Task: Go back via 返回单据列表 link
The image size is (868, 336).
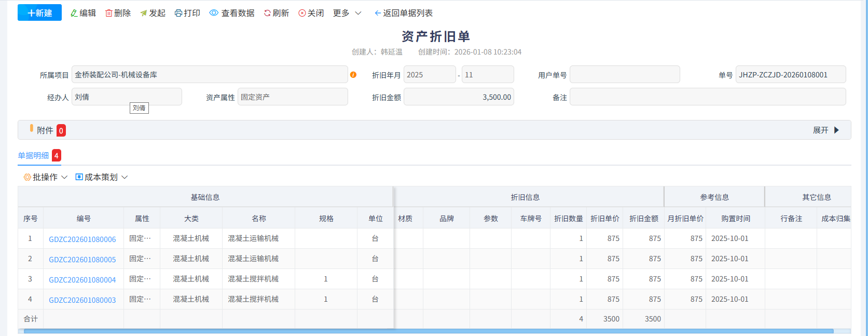Action: [x=404, y=13]
